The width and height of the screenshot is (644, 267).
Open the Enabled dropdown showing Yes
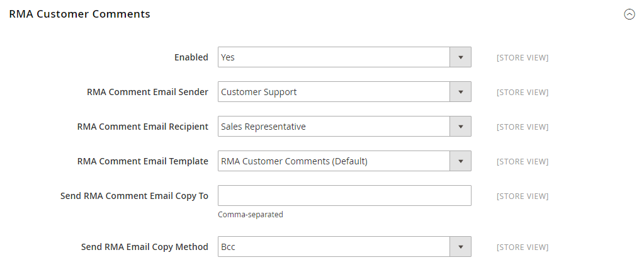(x=344, y=57)
